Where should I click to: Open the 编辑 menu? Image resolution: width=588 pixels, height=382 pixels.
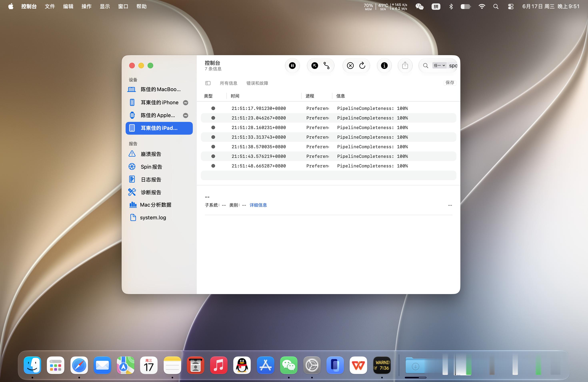(x=68, y=6)
